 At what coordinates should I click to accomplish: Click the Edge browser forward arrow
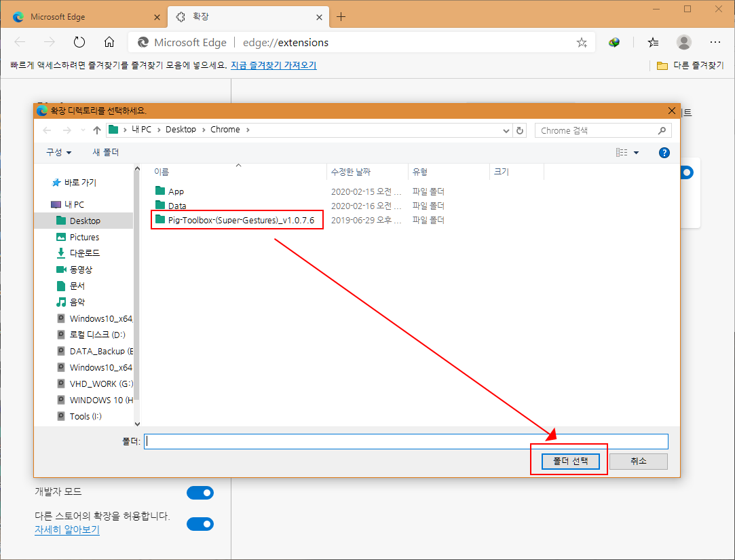click(x=50, y=42)
